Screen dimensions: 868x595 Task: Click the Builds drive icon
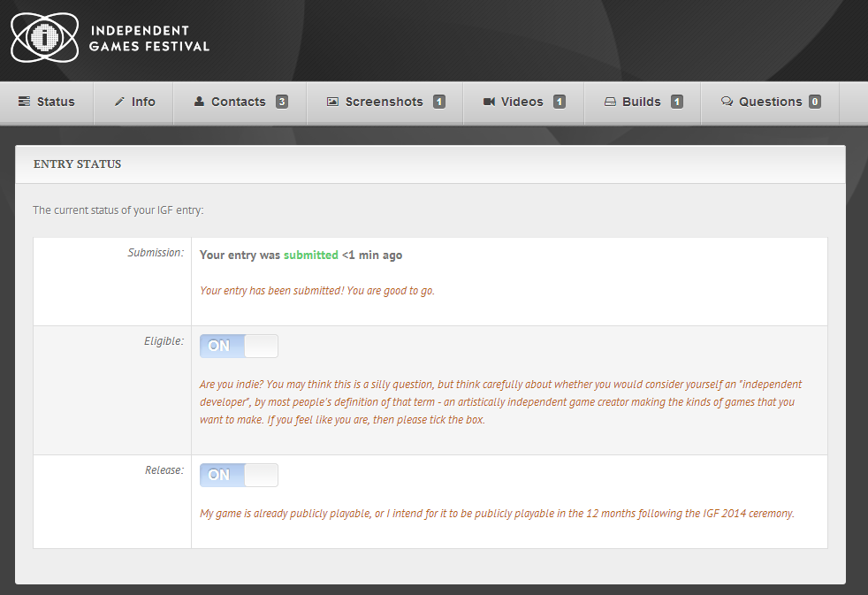point(610,102)
